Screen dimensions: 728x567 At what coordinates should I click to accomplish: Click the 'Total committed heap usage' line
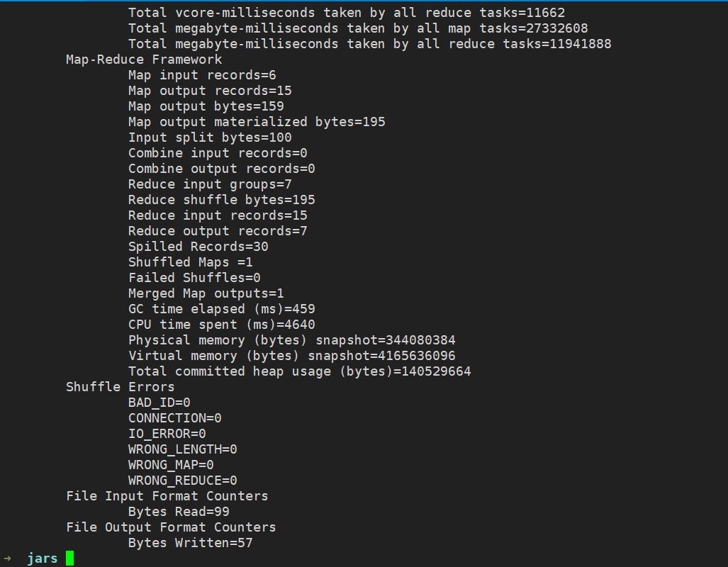pyautogui.click(x=299, y=371)
